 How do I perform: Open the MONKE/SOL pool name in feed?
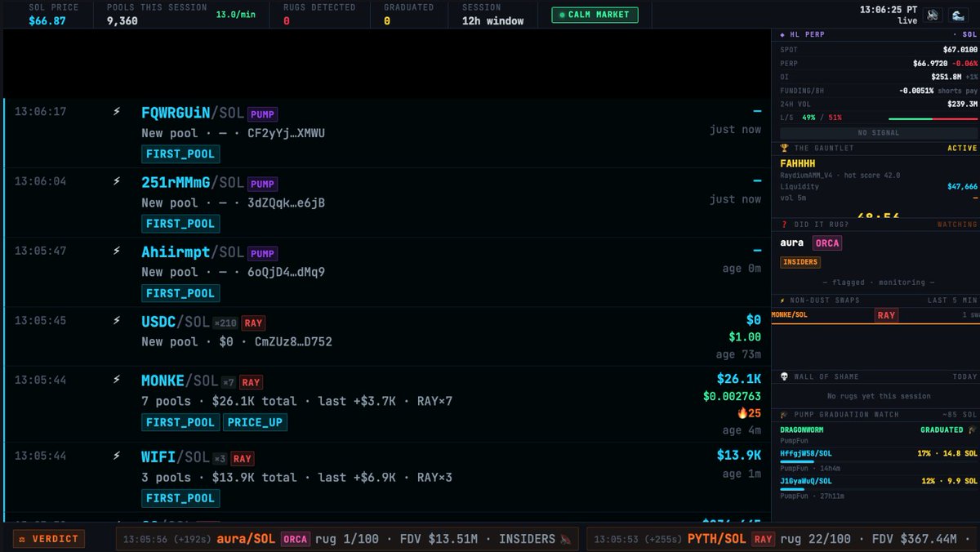[180, 381]
